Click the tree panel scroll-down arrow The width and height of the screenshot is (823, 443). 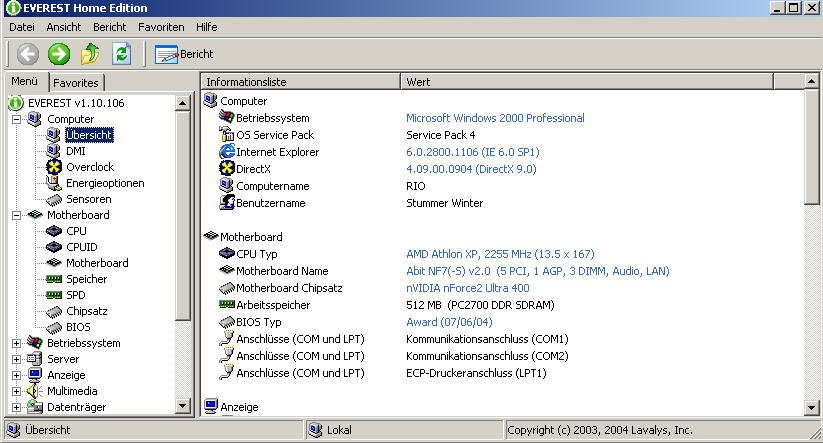tap(182, 406)
